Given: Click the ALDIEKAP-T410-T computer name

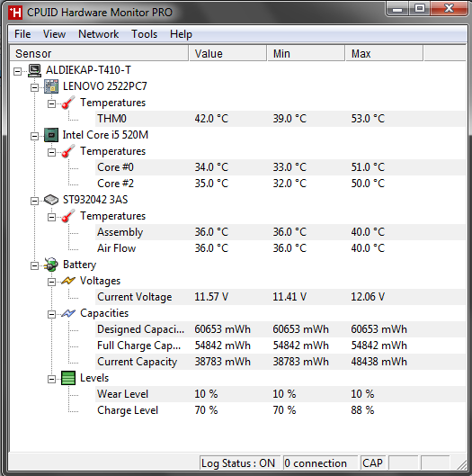Looking at the screenshot, I should (x=88, y=70).
